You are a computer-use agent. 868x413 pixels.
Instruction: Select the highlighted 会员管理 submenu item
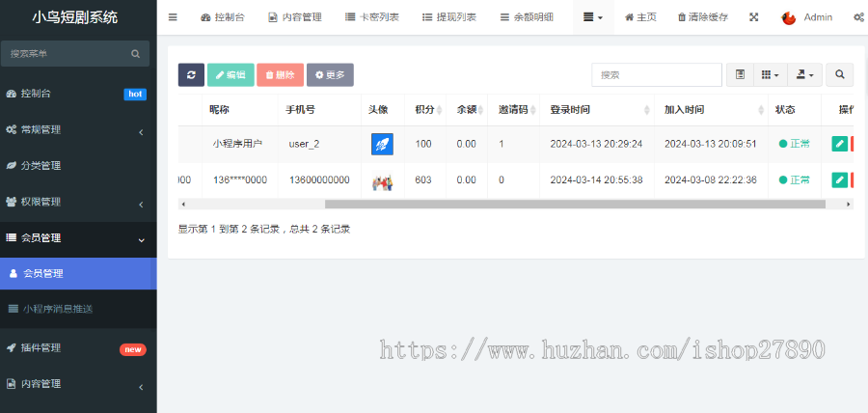click(78, 273)
